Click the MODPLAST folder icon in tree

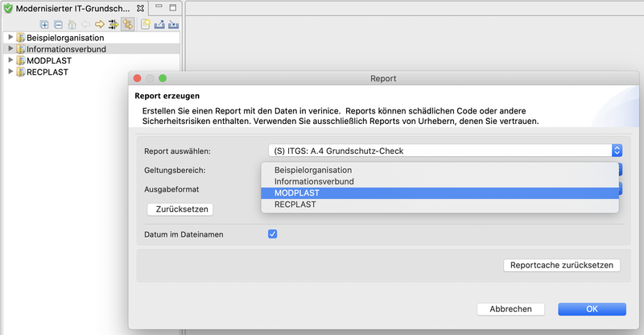[x=21, y=61]
